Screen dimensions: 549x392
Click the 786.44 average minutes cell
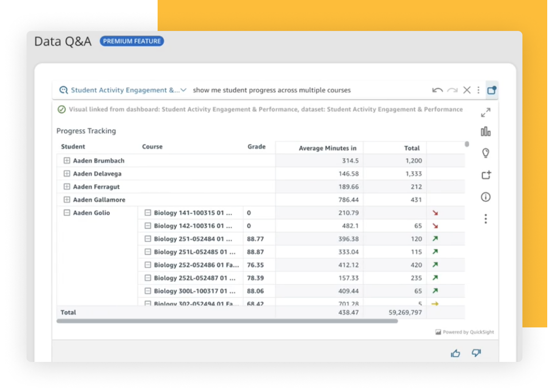click(x=349, y=200)
